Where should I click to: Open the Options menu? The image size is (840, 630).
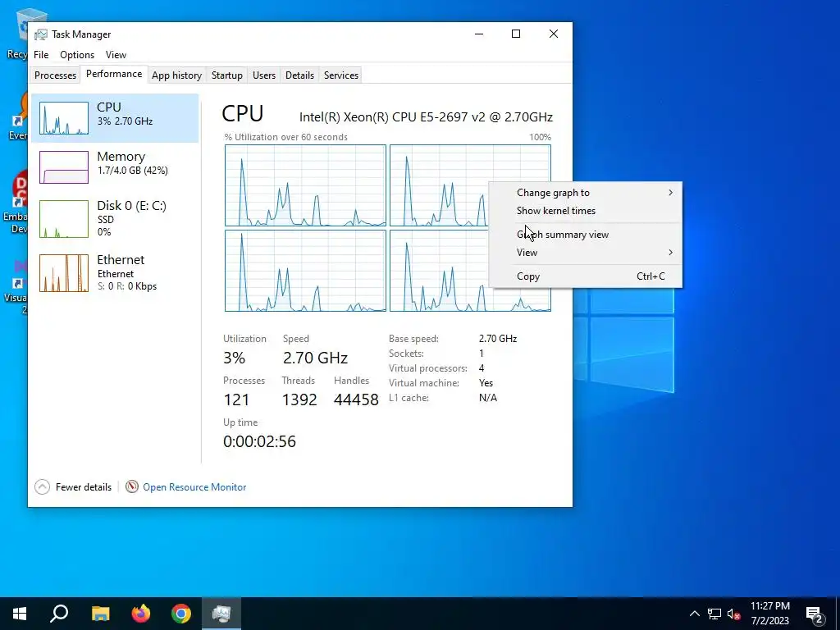[x=77, y=55]
